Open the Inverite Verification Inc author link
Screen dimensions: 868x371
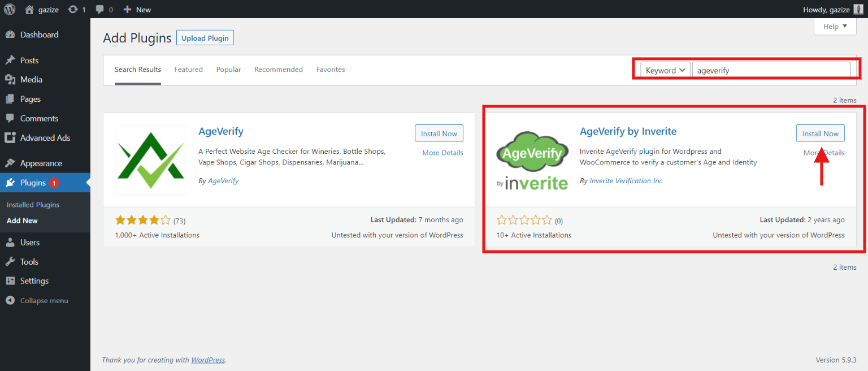tap(626, 181)
